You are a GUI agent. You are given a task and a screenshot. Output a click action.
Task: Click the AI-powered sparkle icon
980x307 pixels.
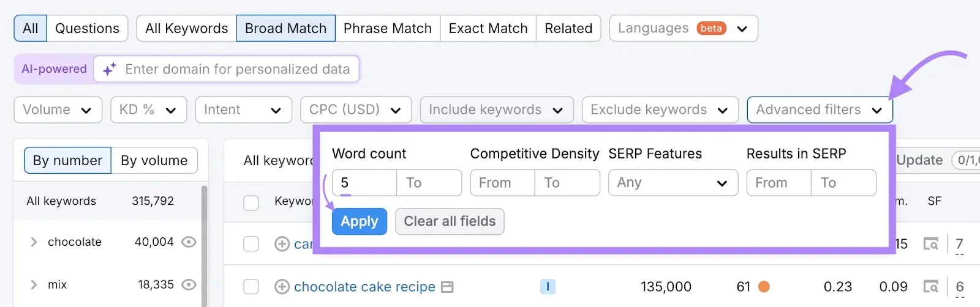pos(110,70)
